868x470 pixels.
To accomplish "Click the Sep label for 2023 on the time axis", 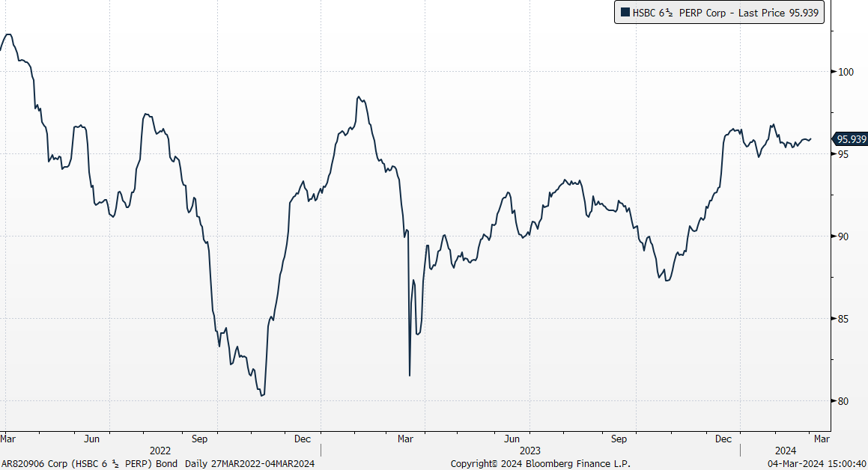I will [x=619, y=439].
